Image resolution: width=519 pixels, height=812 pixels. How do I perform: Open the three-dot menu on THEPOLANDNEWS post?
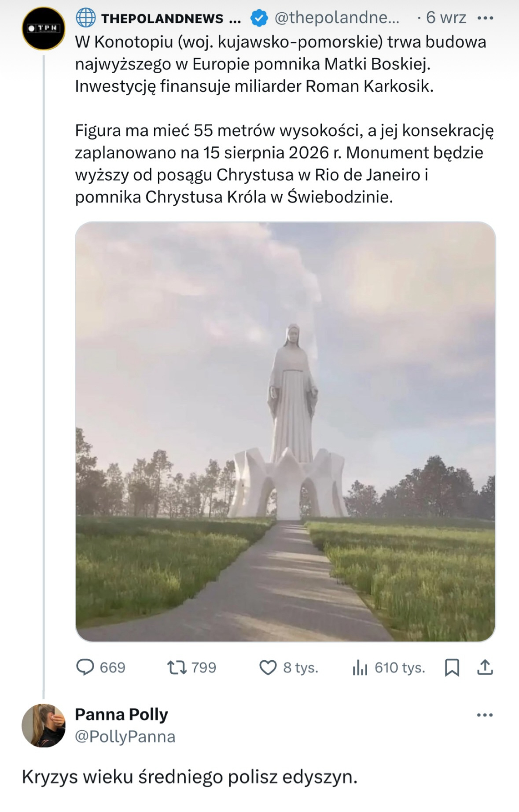click(x=485, y=18)
